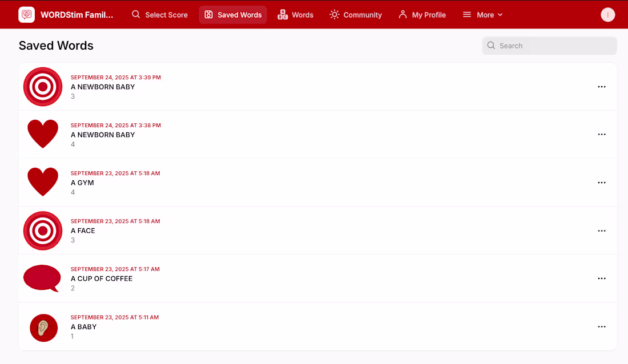Click the save icon on Saved Words tab
This screenshot has width=628, height=364.
point(208,14)
